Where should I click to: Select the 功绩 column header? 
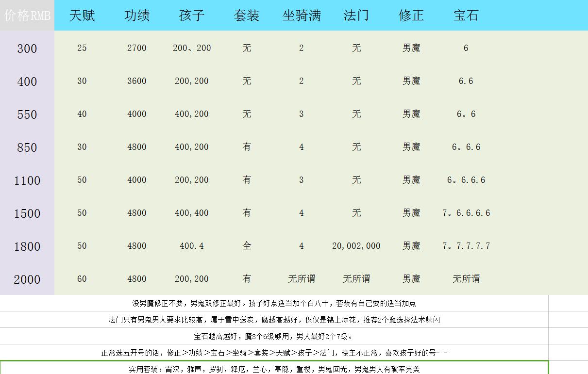click(x=136, y=16)
